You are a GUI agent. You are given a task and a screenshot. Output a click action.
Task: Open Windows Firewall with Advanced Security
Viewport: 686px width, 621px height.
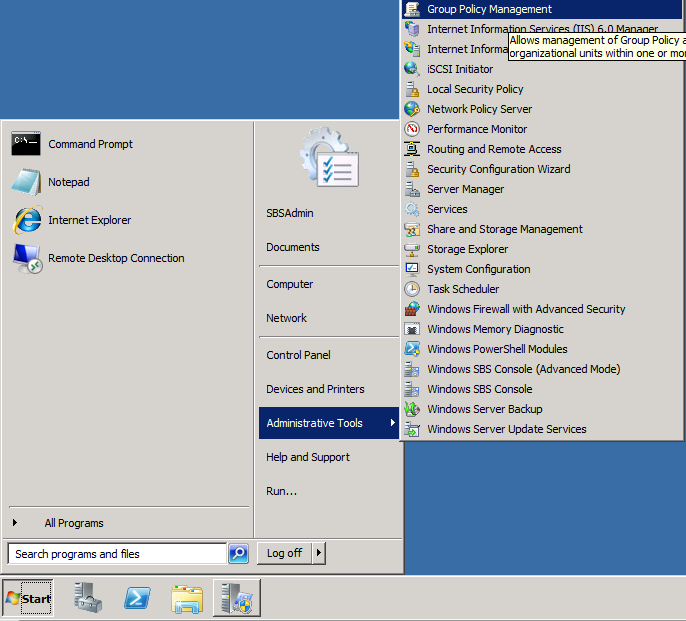pos(525,309)
